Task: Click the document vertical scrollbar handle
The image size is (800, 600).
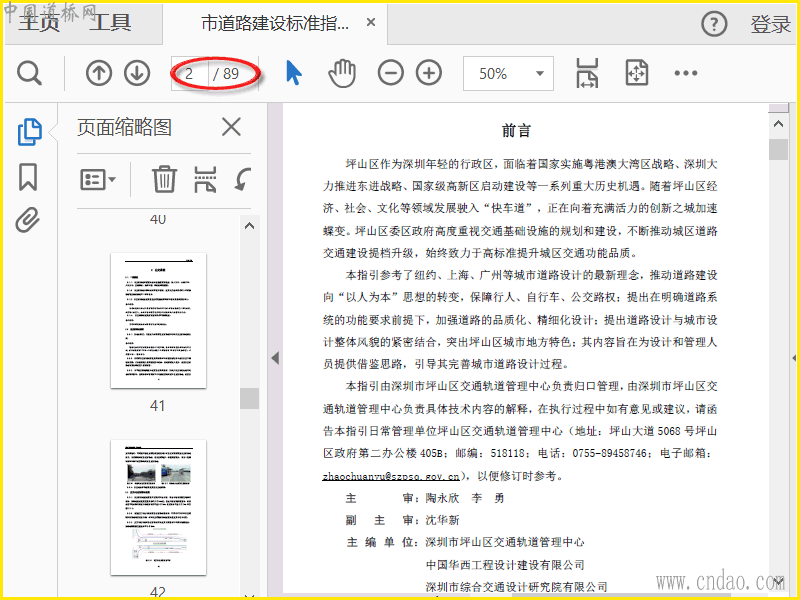Action: (x=779, y=149)
